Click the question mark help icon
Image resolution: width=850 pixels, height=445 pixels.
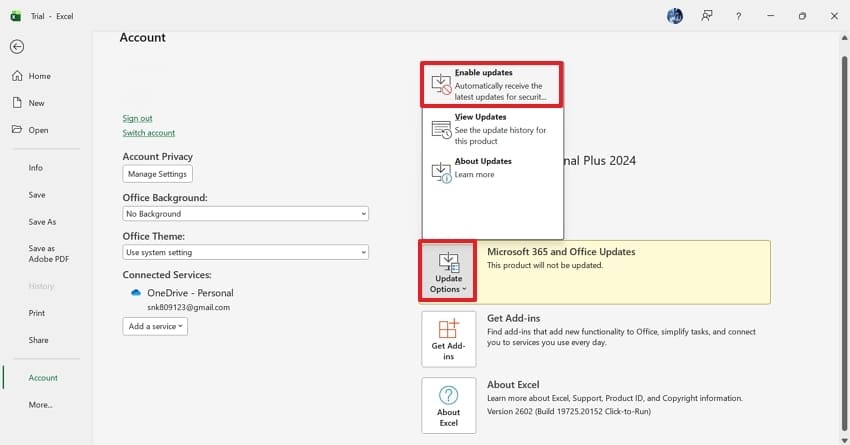[738, 16]
